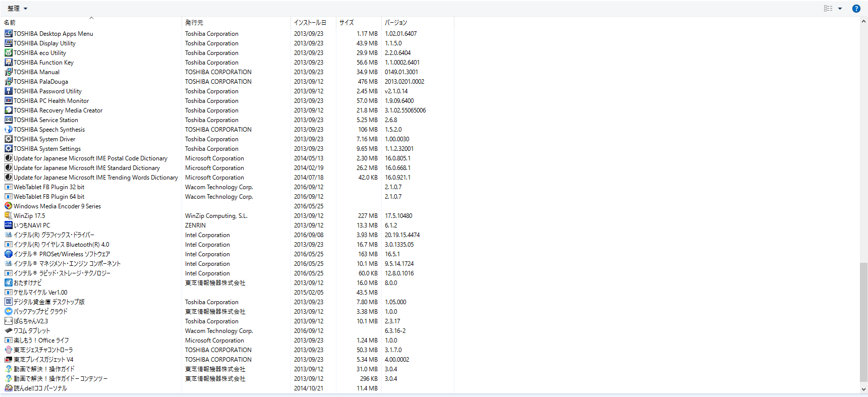Click the TOSHIBA Manual icon

(8, 72)
